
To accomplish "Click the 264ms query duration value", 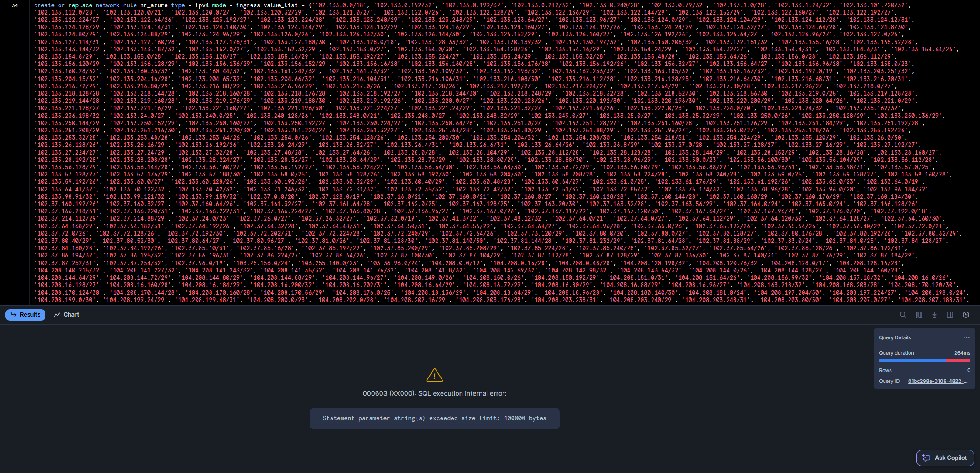I will [962, 353].
